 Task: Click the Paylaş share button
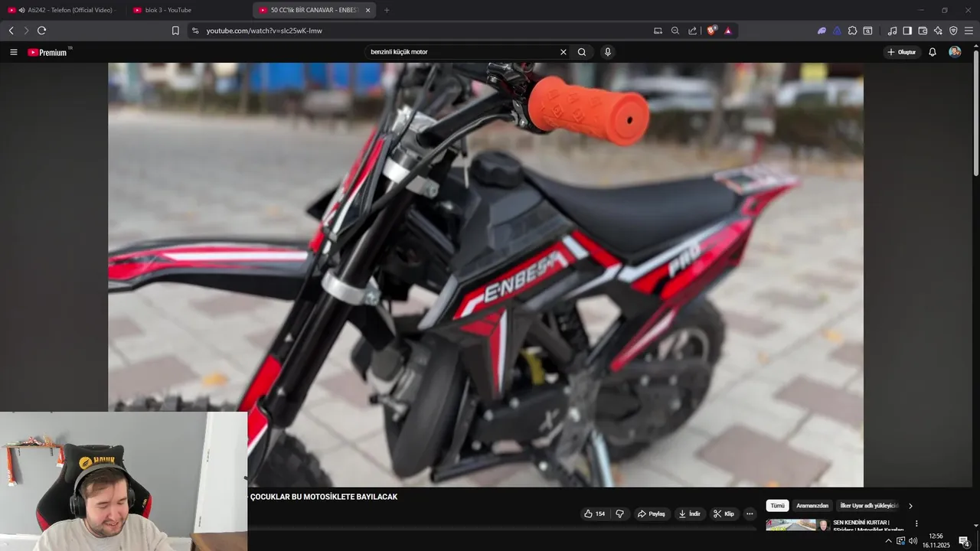pos(652,514)
